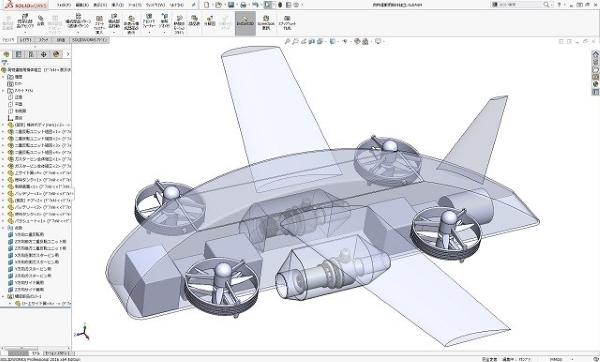Click the Section View icon

[x=312, y=41]
